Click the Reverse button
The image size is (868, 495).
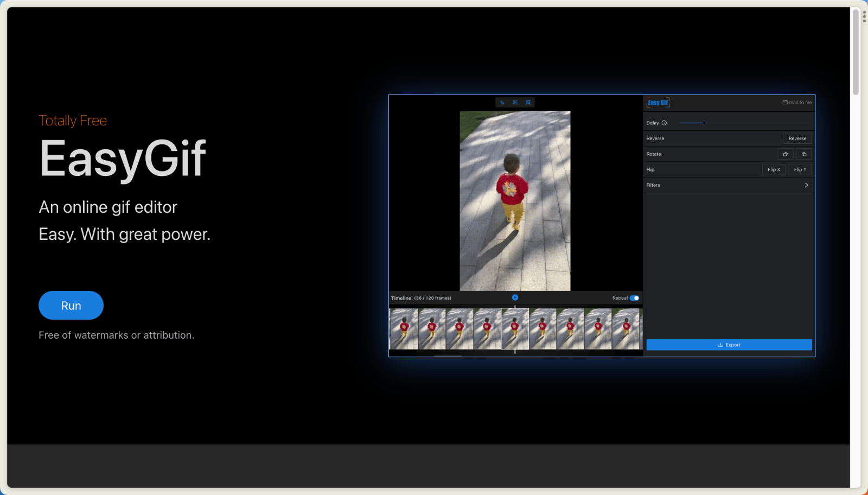(797, 138)
